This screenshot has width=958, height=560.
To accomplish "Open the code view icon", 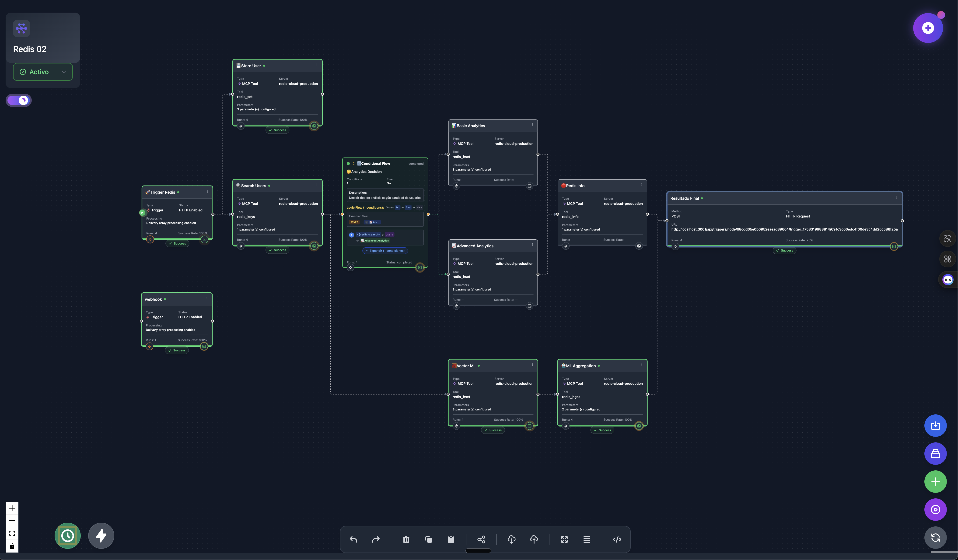I will pyautogui.click(x=617, y=539).
